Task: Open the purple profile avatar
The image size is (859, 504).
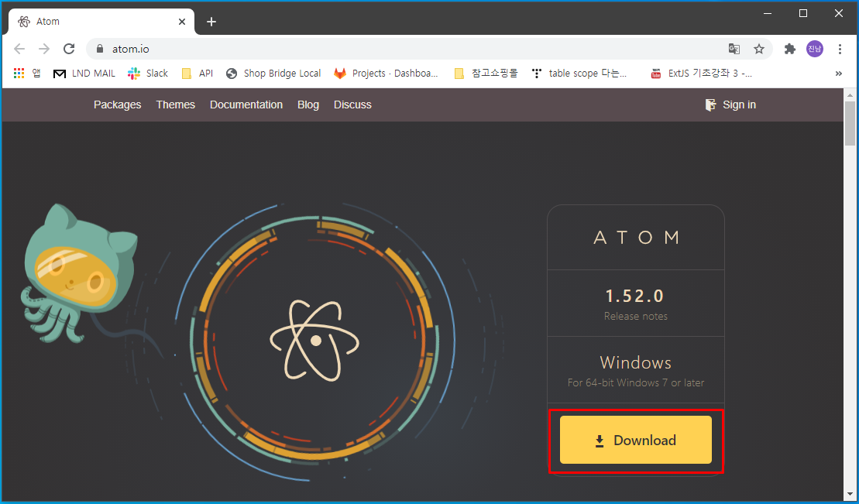Action: coord(815,49)
